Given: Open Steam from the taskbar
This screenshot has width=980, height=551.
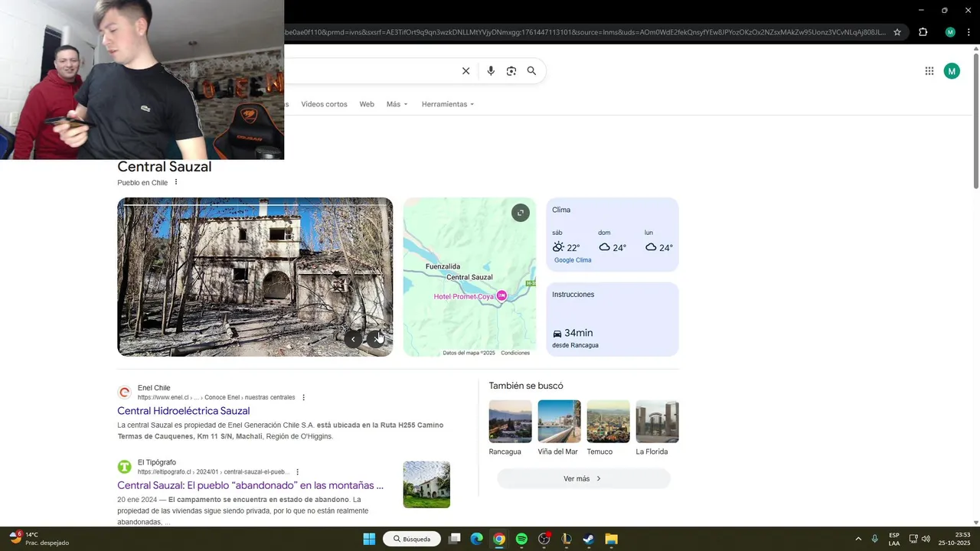Looking at the screenshot, I should (x=589, y=539).
